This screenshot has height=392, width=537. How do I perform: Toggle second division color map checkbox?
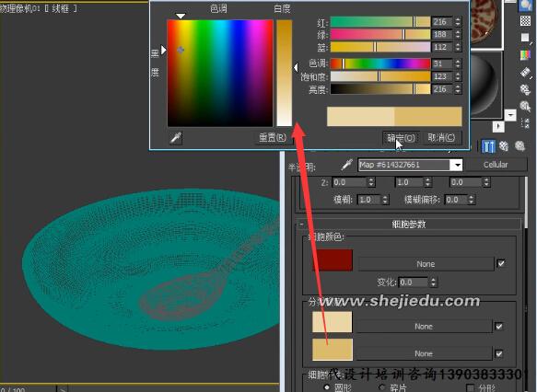[499, 353]
